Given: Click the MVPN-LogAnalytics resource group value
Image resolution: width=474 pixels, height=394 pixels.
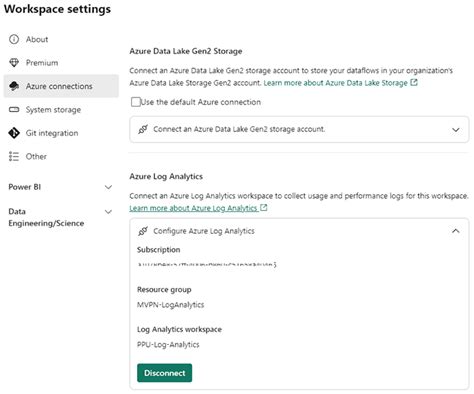Looking at the screenshot, I should [x=170, y=305].
